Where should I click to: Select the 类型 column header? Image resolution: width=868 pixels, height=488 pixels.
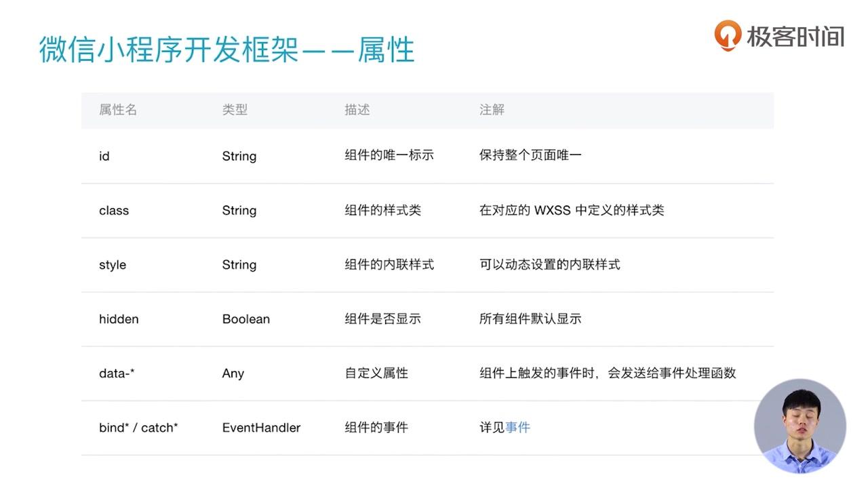pyautogui.click(x=235, y=110)
